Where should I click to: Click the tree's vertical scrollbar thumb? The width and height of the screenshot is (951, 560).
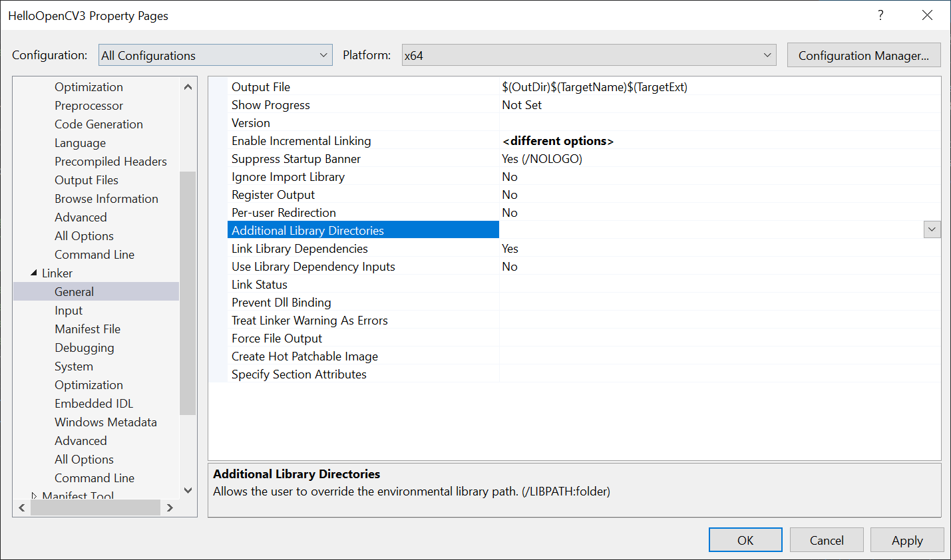click(188, 293)
